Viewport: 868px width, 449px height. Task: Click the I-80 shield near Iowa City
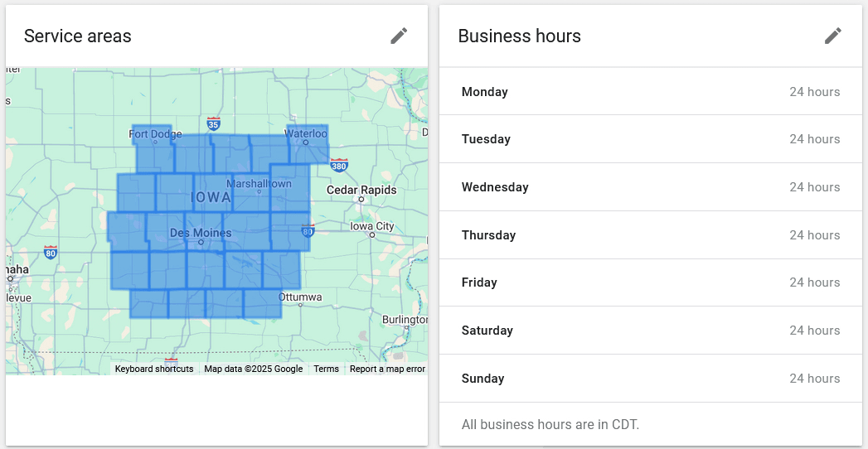pos(308,230)
